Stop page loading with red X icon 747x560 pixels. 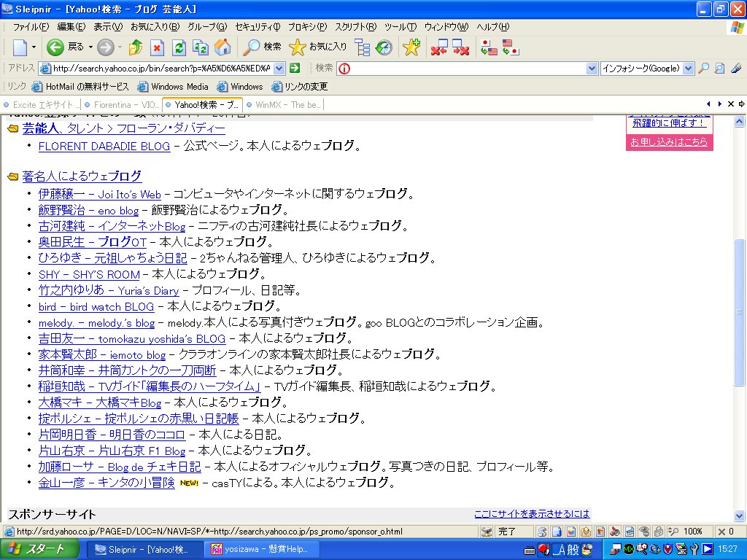click(x=158, y=47)
